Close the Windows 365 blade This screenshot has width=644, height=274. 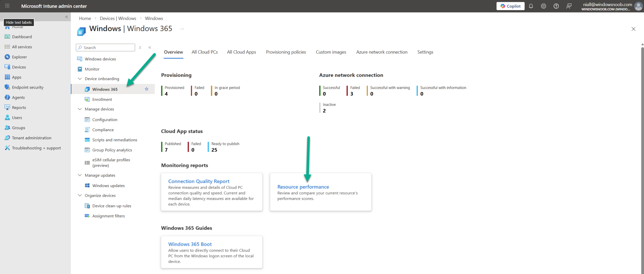click(x=633, y=29)
